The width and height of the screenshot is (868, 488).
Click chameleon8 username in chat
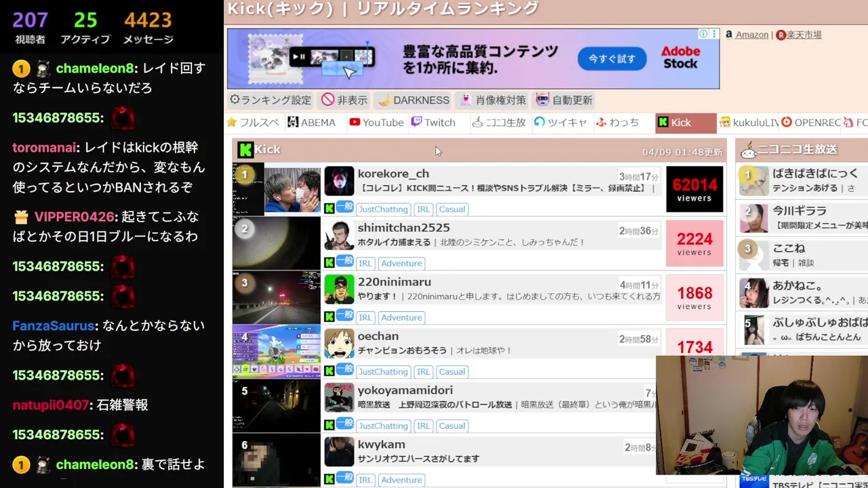point(96,68)
